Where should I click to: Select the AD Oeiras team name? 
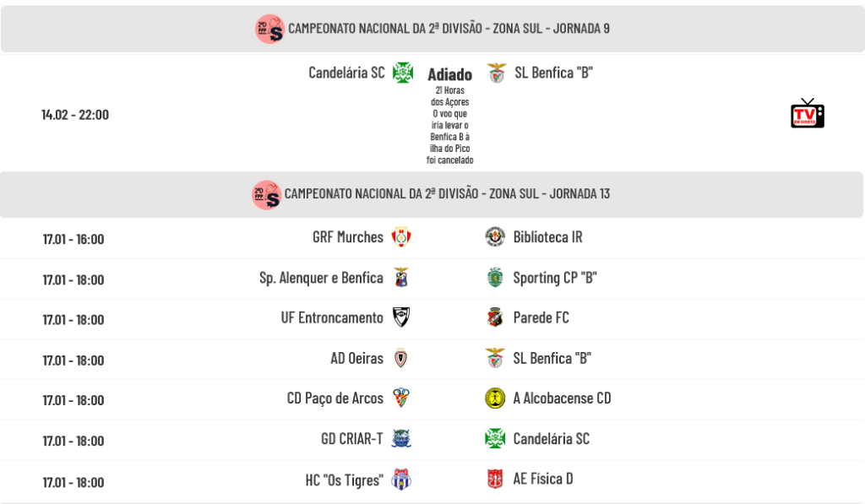pyautogui.click(x=356, y=358)
